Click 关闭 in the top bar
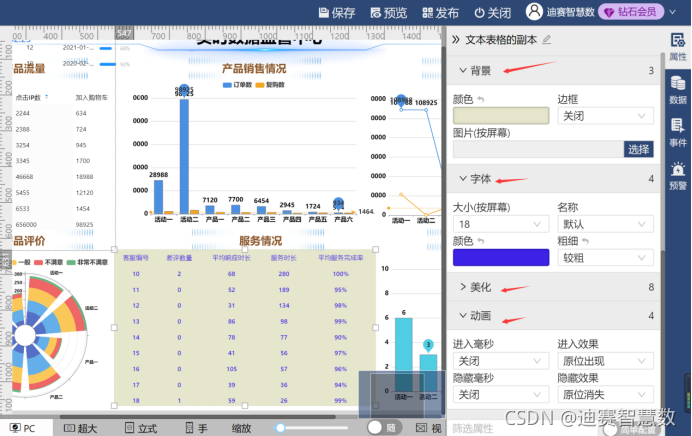692x436 pixels. [x=493, y=12]
